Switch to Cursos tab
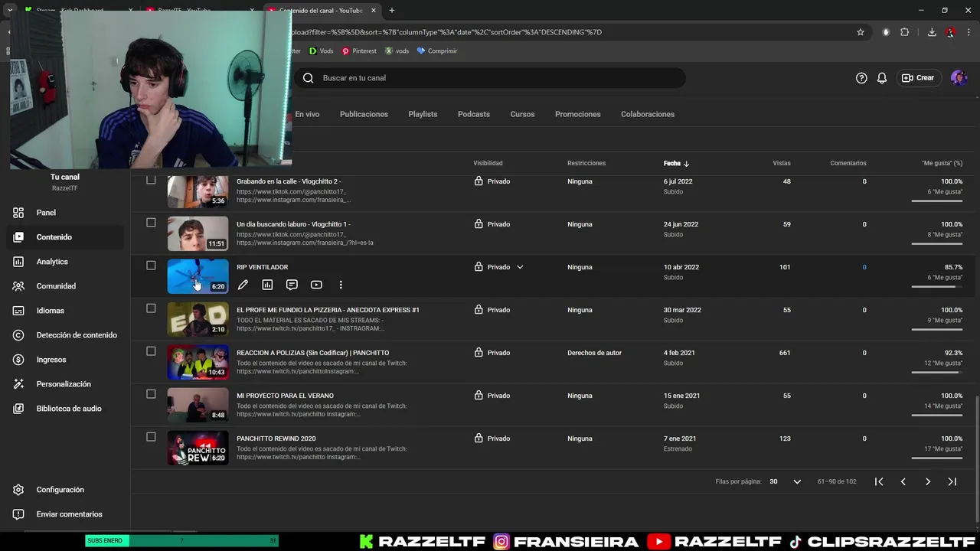This screenshot has width=980, height=551. coord(522,114)
